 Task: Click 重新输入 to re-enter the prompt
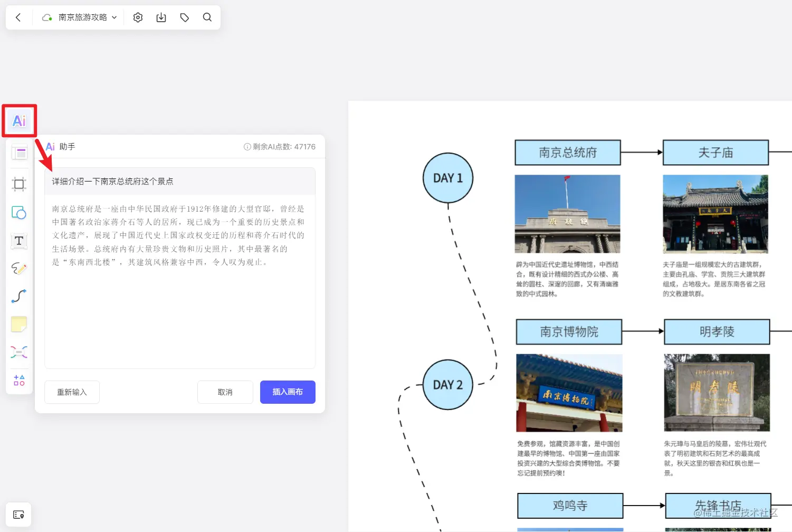pyautogui.click(x=72, y=392)
